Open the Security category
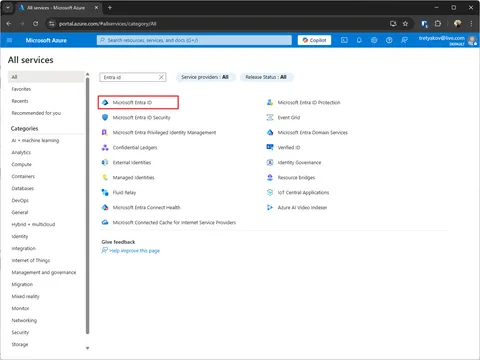This screenshot has height=360, width=480. [20, 332]
